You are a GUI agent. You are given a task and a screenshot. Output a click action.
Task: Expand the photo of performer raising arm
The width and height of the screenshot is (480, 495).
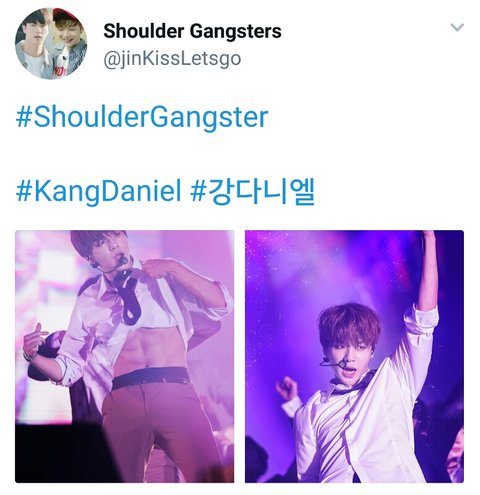tap(354, 356)
